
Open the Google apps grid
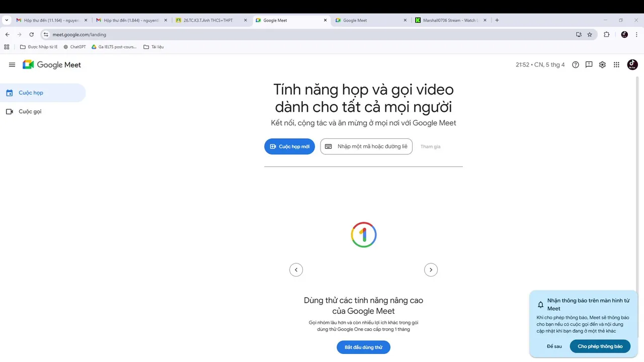click(x=616, y=65)
